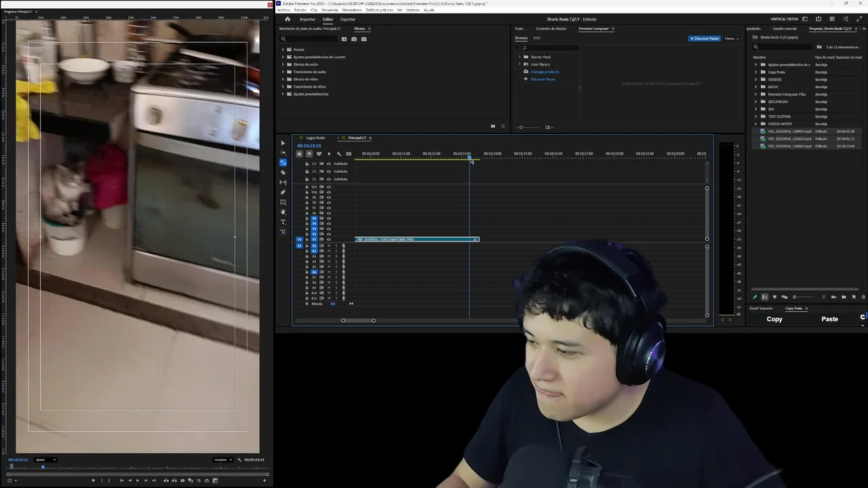The height and width of the screenshot is (488, 868).
Task: Click the timeline horizontal zoom scroll bar
Action: tap(358, 321)
